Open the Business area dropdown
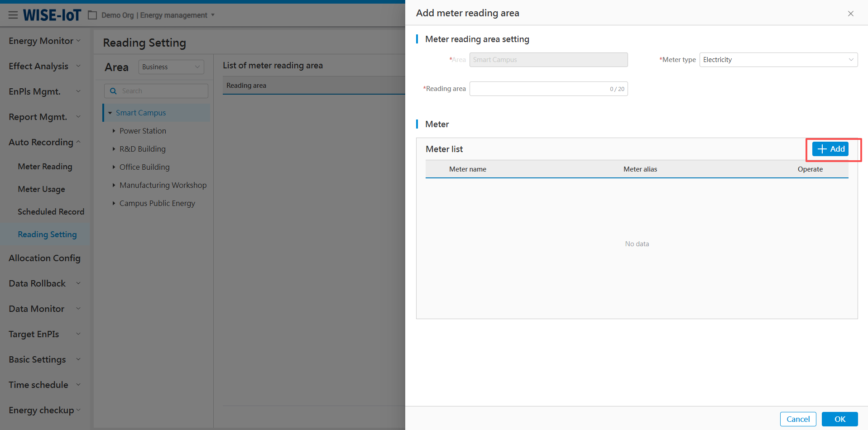The width and height of the screenshot is (868, 430). [x=171, y=67]
